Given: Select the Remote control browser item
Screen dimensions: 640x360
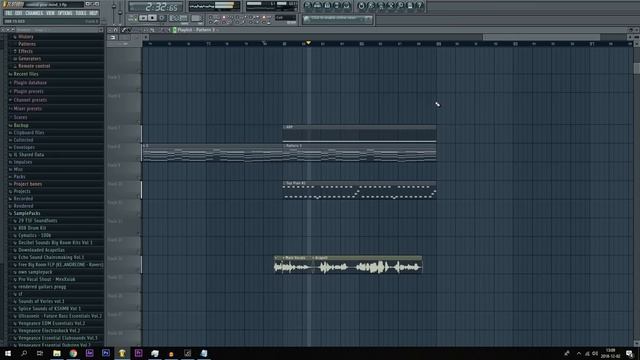Looking at the screenshot, I should coord(33,66).
